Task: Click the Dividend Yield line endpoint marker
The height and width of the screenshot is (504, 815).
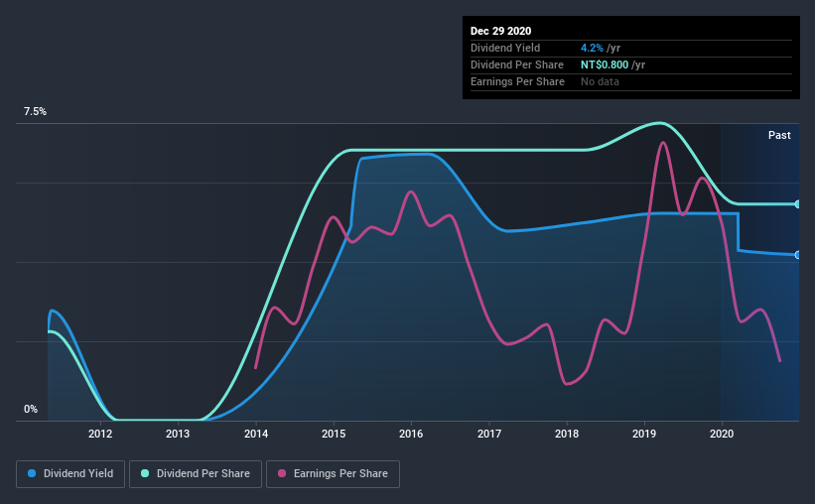Action: point(797,255)
